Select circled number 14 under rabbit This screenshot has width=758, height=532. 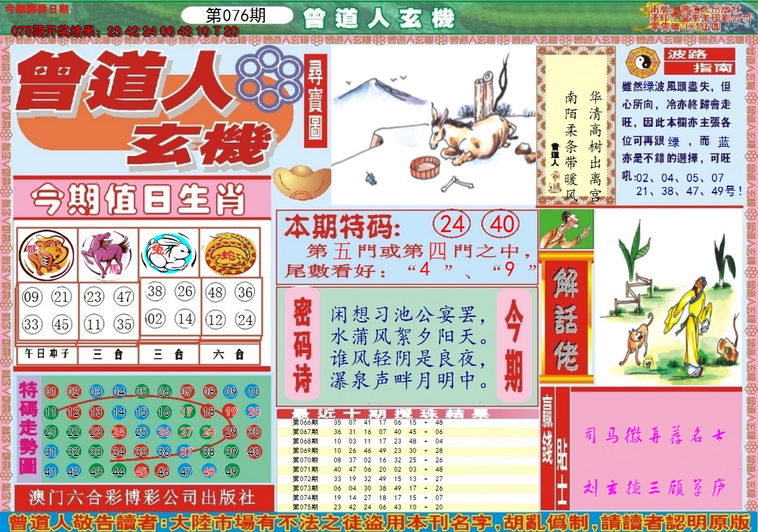[185, 319]
